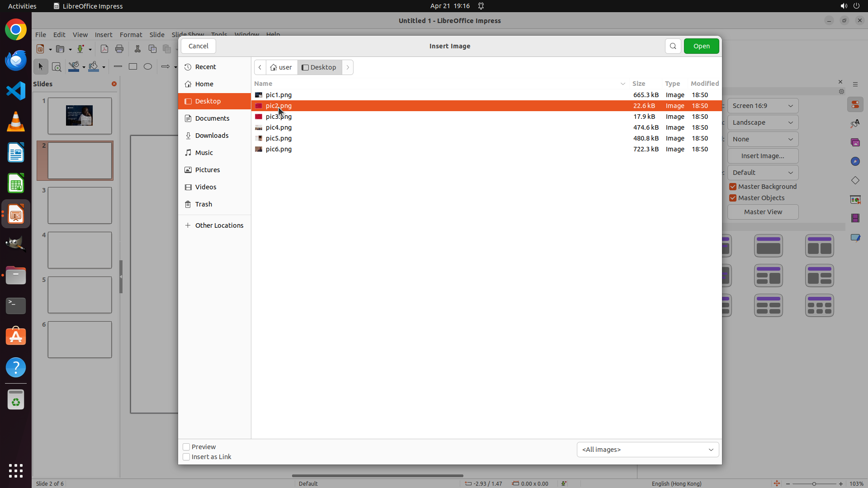
Task: Expand the Screen 16:9 format dropdown
Action: [763, 106]
